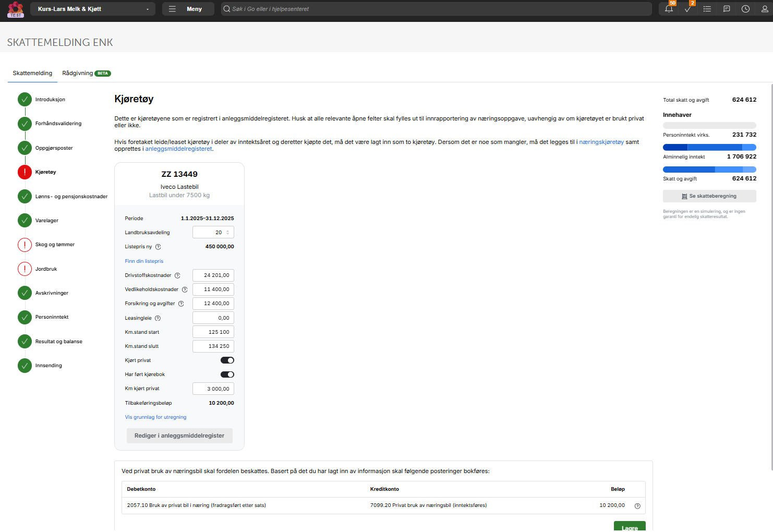
Task: Go to the Forhåndsvalidering step icon
Action: [25, 124]
